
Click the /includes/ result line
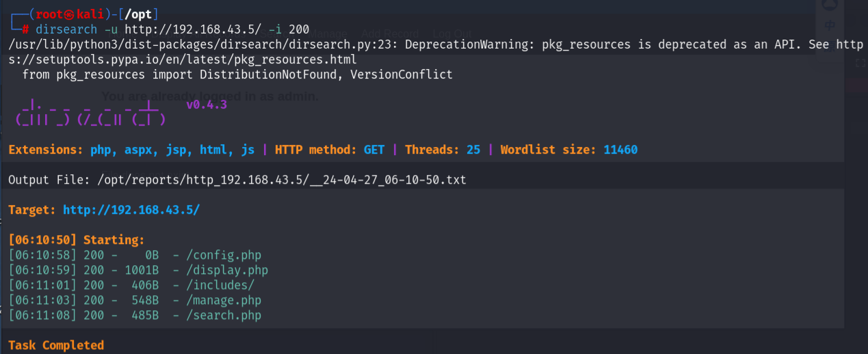pyautogui.click(x=131, y=285)
